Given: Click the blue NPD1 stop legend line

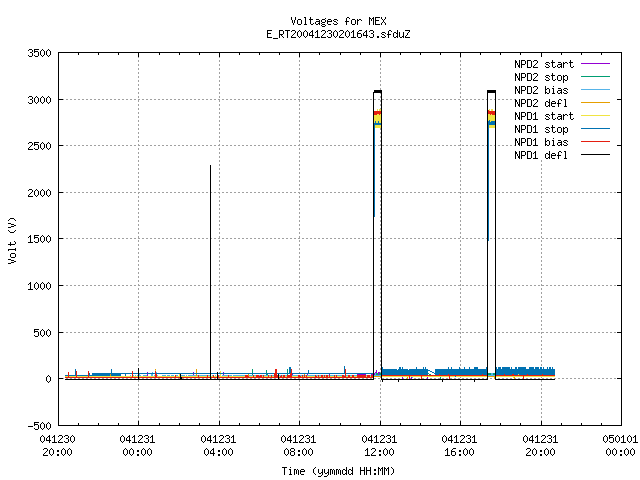Looking at the screenshot, I should pos(595,129).
